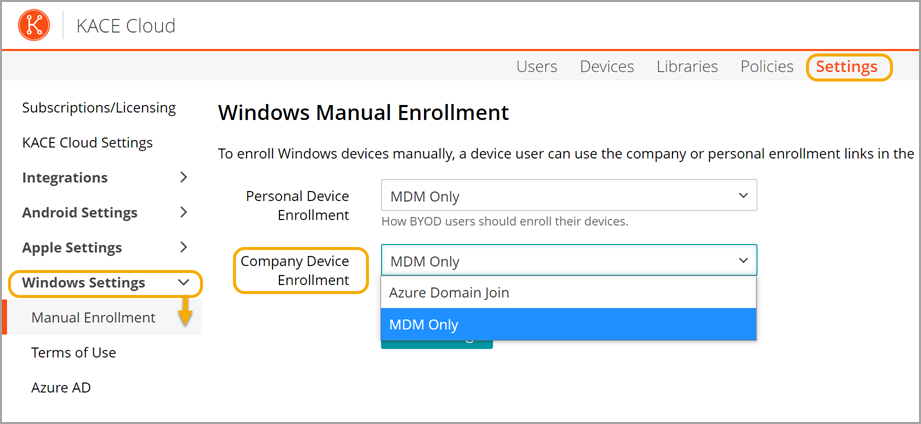Image resolution: width=921 pixels, height=424 pixels.
Task: Click the Company Device Enrollment dropdown arrow
Action: (x=743, y=260)
